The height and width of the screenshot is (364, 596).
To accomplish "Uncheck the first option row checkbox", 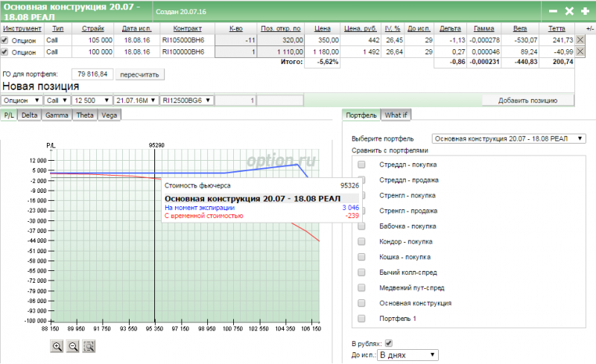I will [x=5, y=39].
